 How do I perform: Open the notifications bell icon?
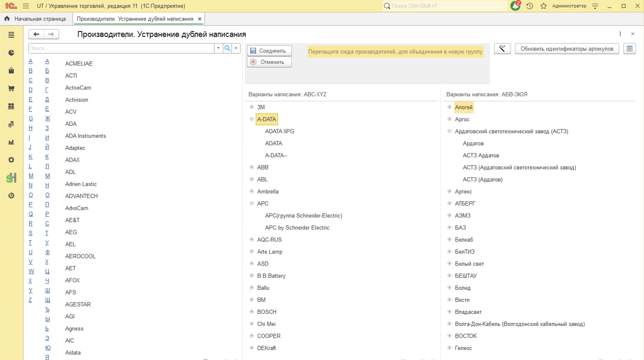pyautogui.click(x=515, y=6)
